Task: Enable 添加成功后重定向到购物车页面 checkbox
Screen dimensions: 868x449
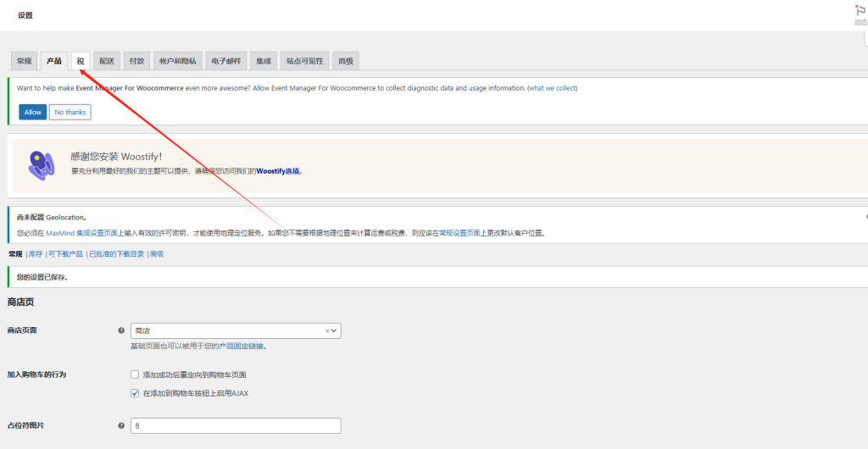Action: coord(135,374)
